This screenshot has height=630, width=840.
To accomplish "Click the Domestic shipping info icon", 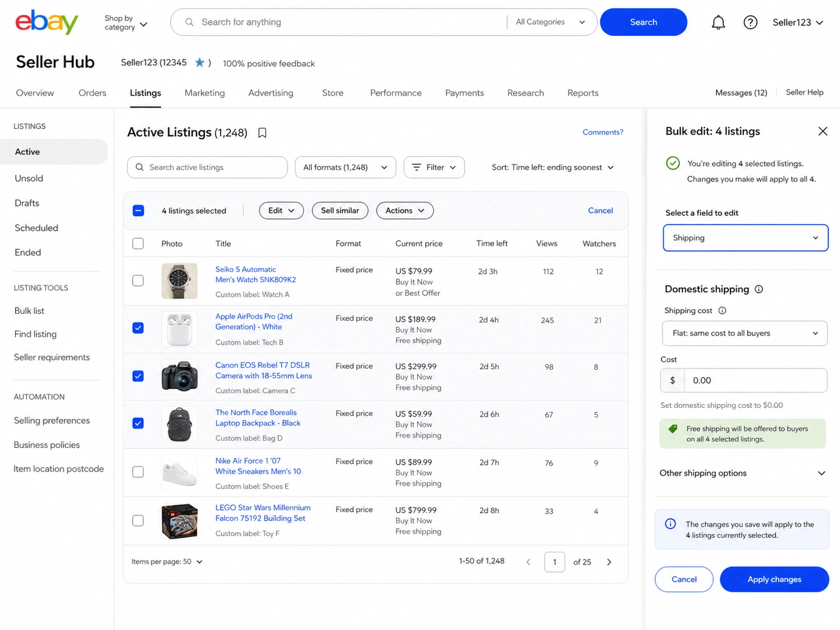I will click(759, 289).
